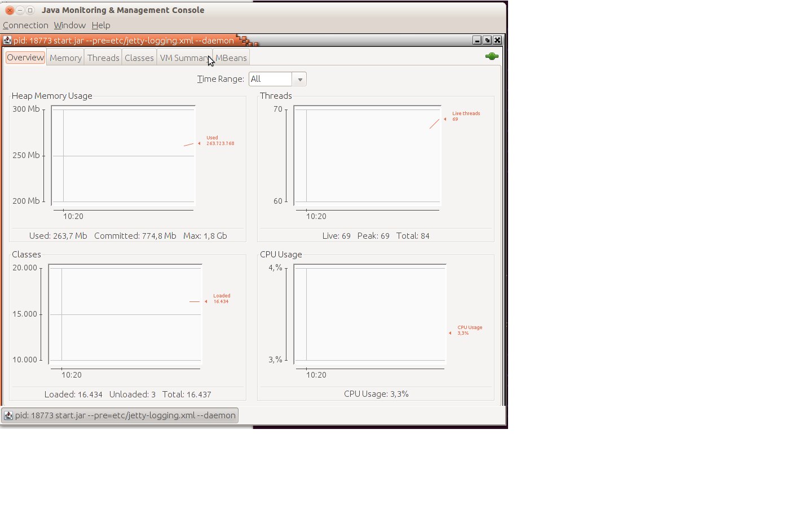Click the Java icon in internal frame title
812x508 pixels.
coord(7,40)
